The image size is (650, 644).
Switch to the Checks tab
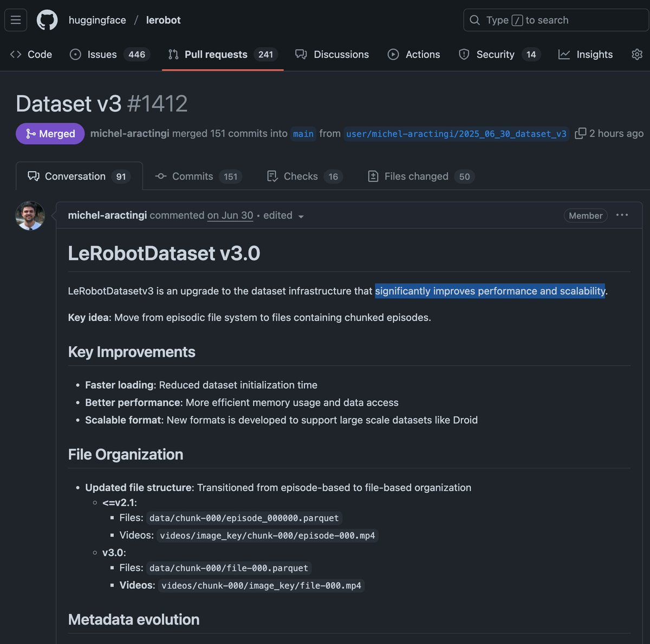tap(304, 176)
